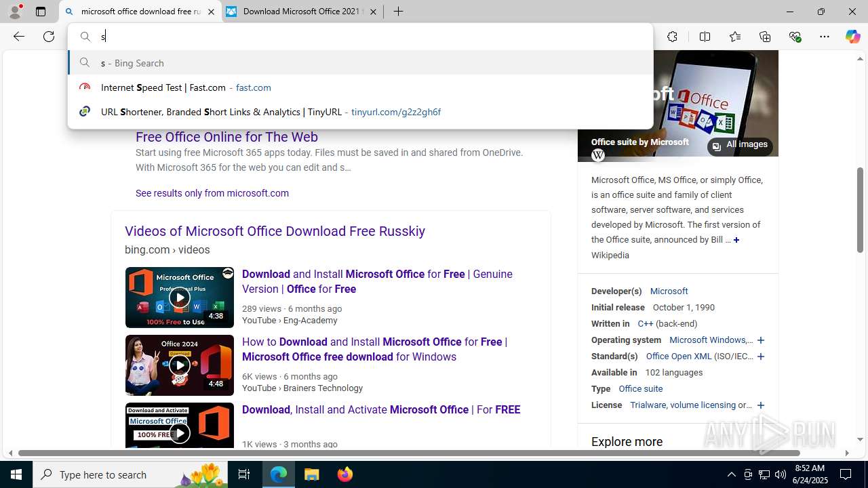This screenshot has height=488, width=868.
Task: Toggle the Split screen icon
Action: [705, 37]
